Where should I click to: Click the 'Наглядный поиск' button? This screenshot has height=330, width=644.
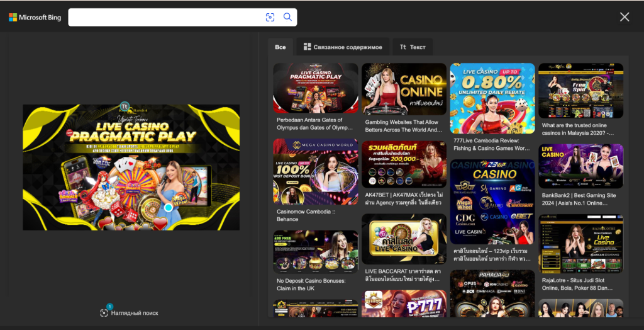coord(130,313)
